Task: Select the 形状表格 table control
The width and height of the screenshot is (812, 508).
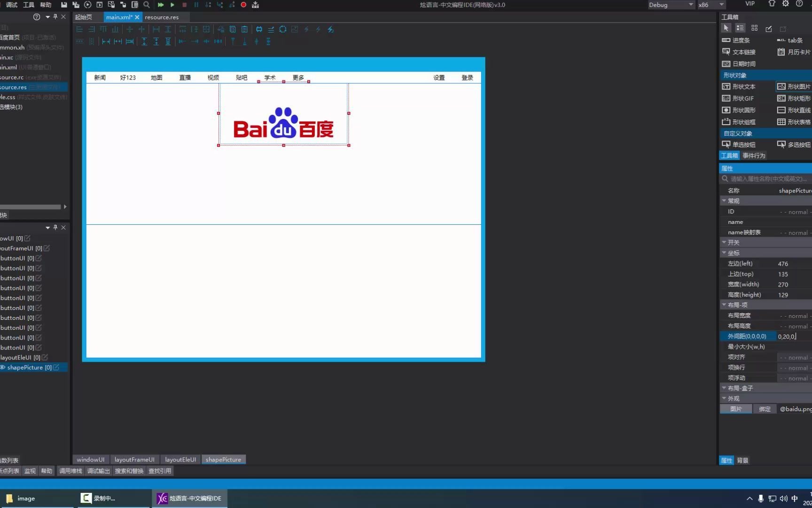Action: pyautogui.click(x=794, y=122)
